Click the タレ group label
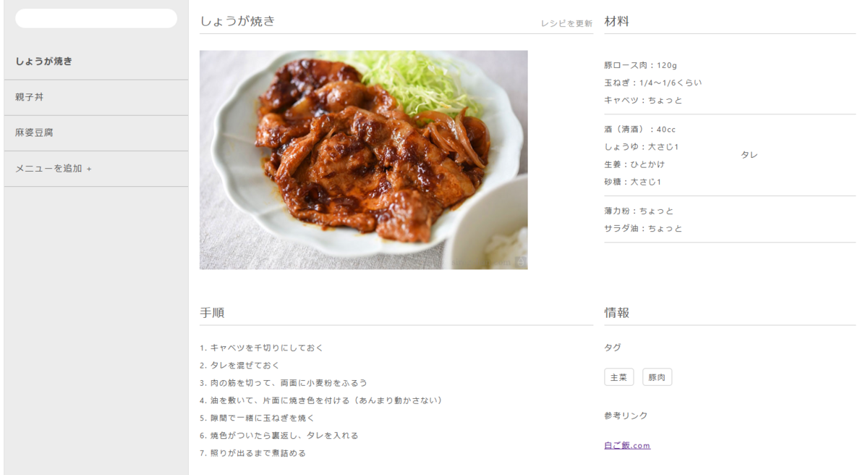Viewport: 868px width, 475px height. (749, 155)
